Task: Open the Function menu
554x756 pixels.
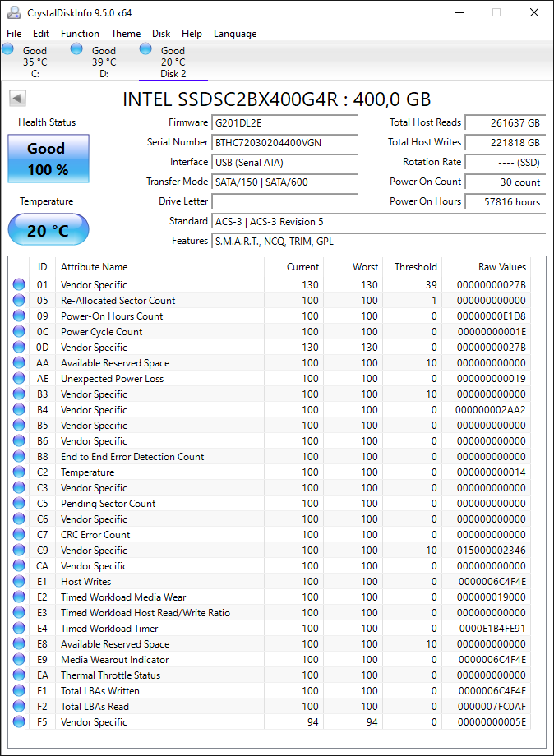Action: point(80,33)
